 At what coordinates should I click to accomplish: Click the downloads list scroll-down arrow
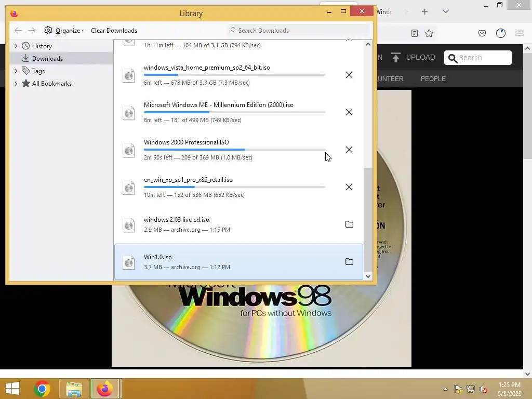[x=368, y=276]
